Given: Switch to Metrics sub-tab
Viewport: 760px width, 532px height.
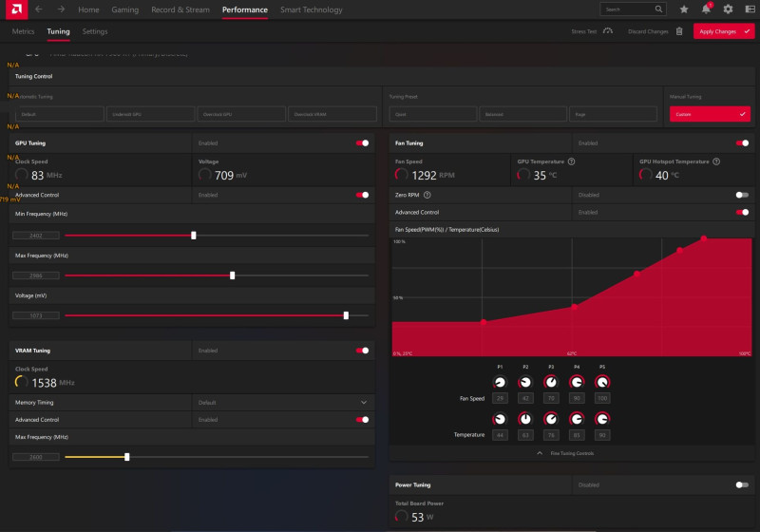Looking at the screenshot, I should tap(23, 31).
